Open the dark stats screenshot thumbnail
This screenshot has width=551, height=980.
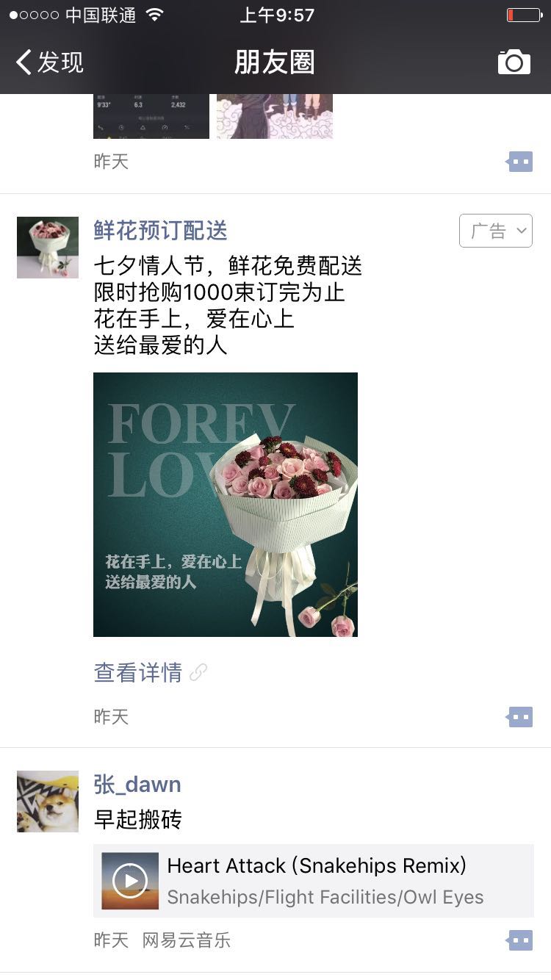151,116
